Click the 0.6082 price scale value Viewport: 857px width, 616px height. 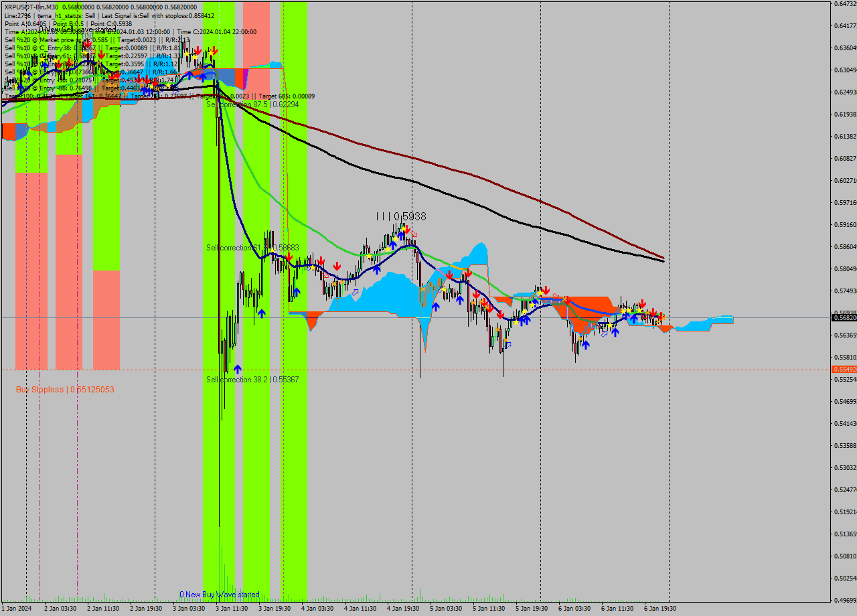point(845,159)
